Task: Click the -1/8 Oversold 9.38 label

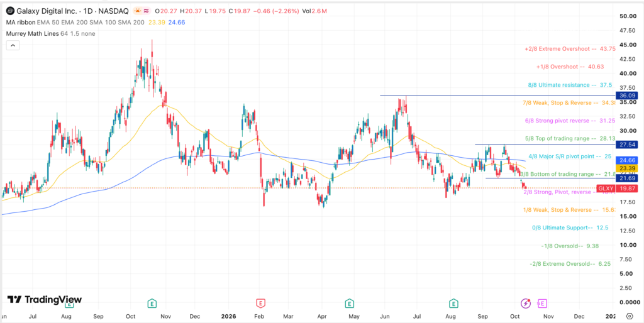Action: tap(569, 246)
